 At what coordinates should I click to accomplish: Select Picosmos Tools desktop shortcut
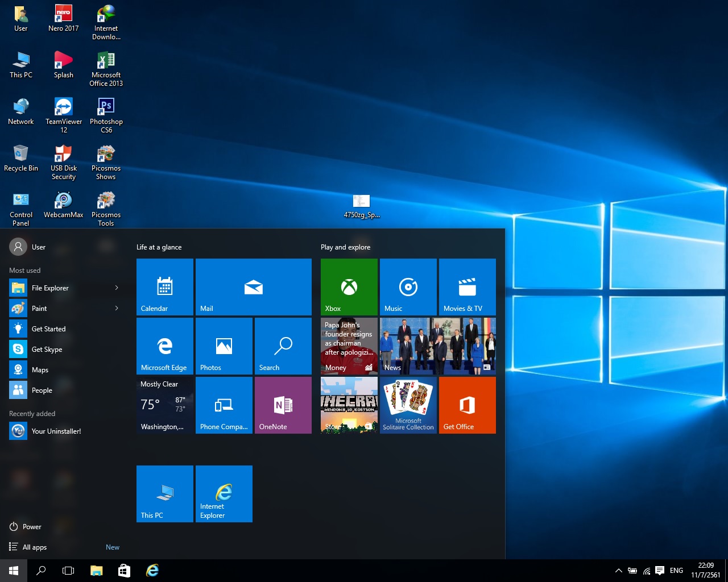point(106,209)
